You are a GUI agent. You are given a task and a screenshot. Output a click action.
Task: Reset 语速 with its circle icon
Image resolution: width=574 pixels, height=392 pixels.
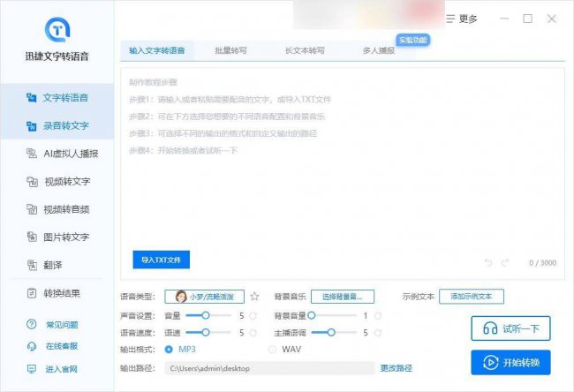253,333
